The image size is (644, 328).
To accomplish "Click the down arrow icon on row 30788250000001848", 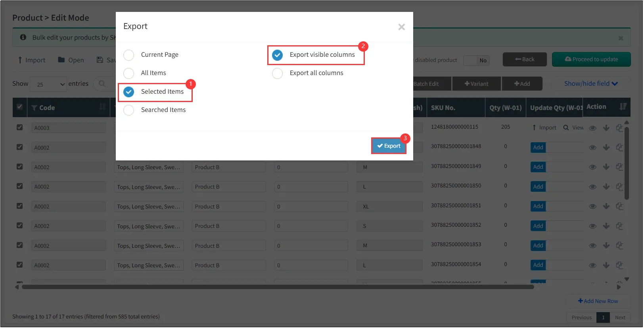I will [x=606, y=147].
